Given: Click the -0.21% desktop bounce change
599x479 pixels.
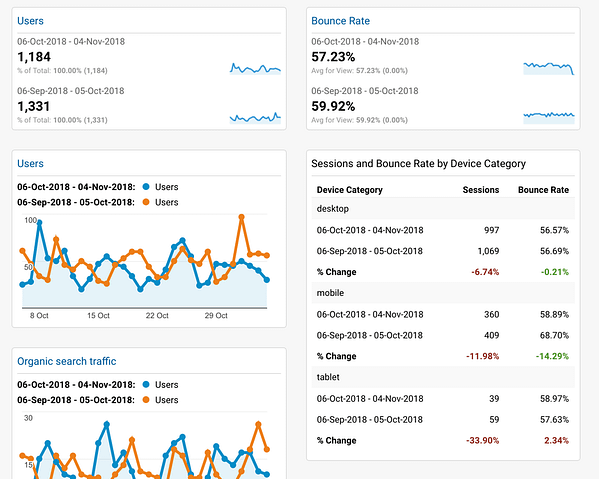Looking at the screenshot, I should [555, 272].
